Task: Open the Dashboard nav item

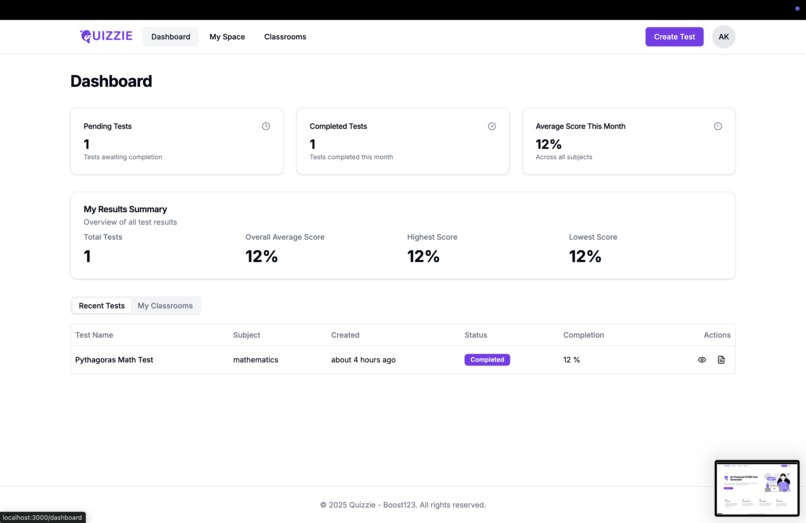Action: tap(171, 37)
